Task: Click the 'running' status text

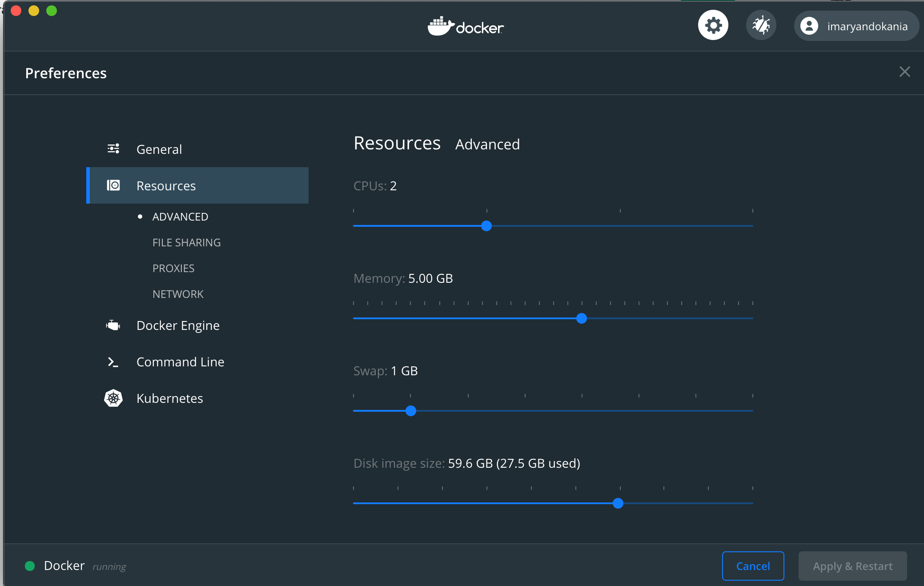Action: (109, 567)
